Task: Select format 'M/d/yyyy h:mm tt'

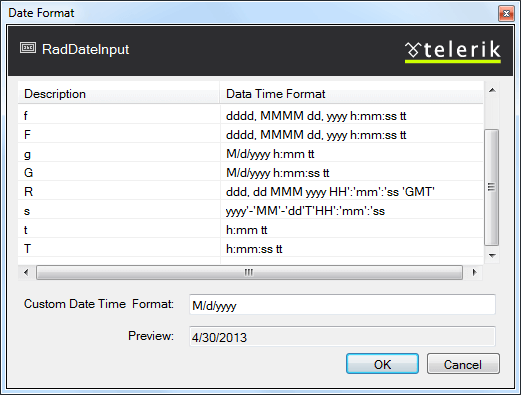Action: tap(270, 154)
